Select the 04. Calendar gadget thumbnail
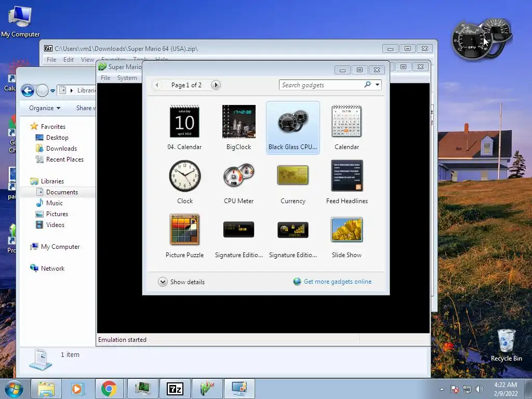This screenshot has width=532, height=399. coord(184,121)
